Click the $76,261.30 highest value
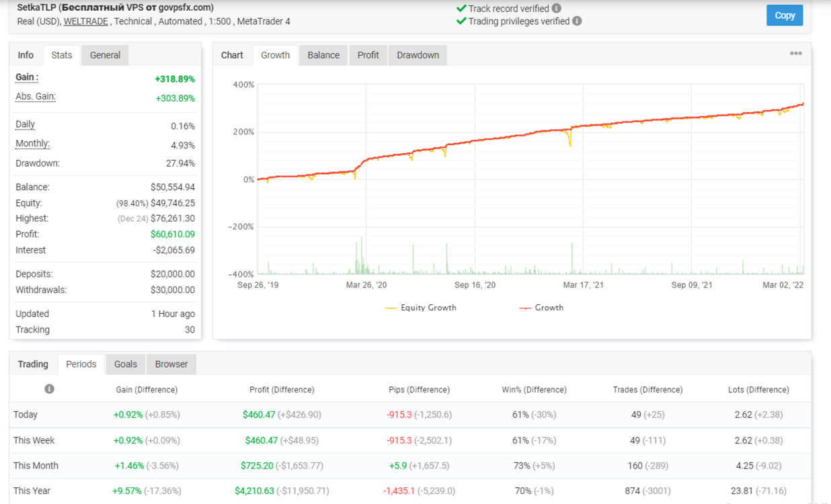 click(x=173, y=218)
